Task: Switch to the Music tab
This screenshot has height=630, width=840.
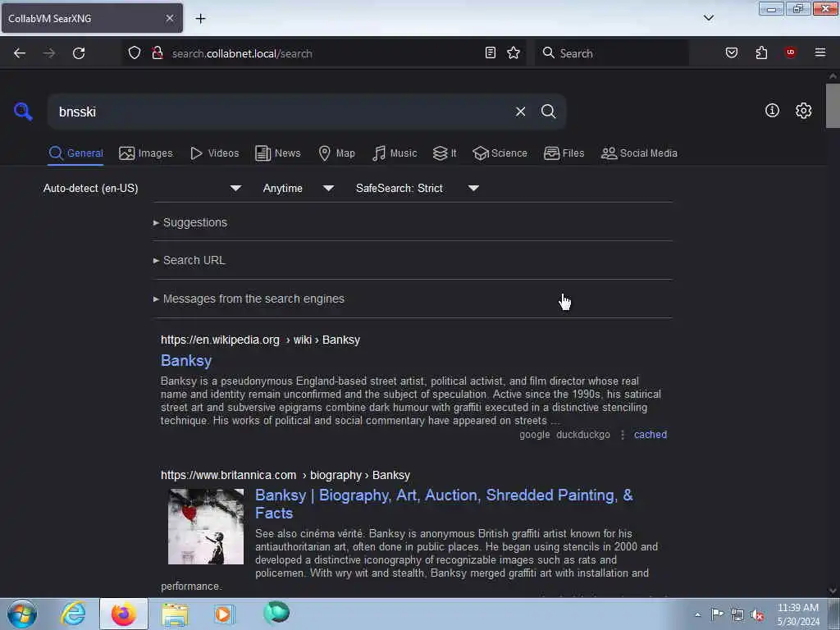Action: click(395, 153)
